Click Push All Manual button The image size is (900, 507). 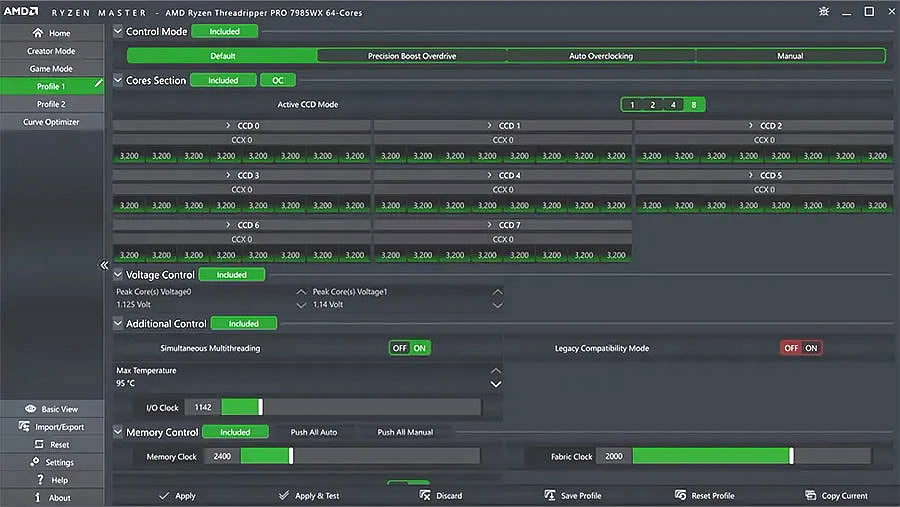click(405, 432)
